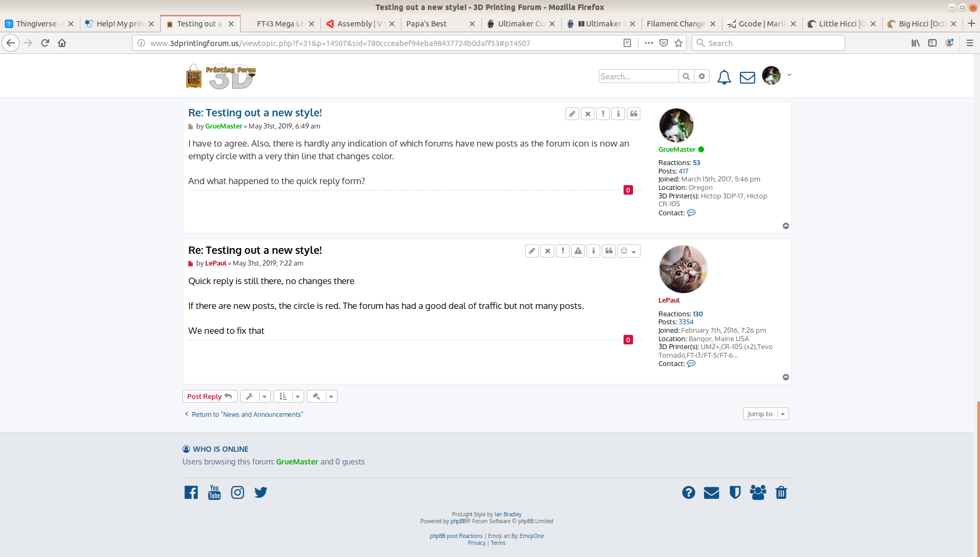Viewport: 980px width, 557px height.
Task: Click the warn user triangle icon
Action: (578, 251)
